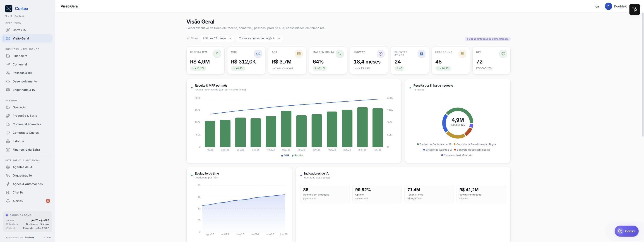
Task: Click the Compras & Custos cart icon
Action: click(8, 133)
